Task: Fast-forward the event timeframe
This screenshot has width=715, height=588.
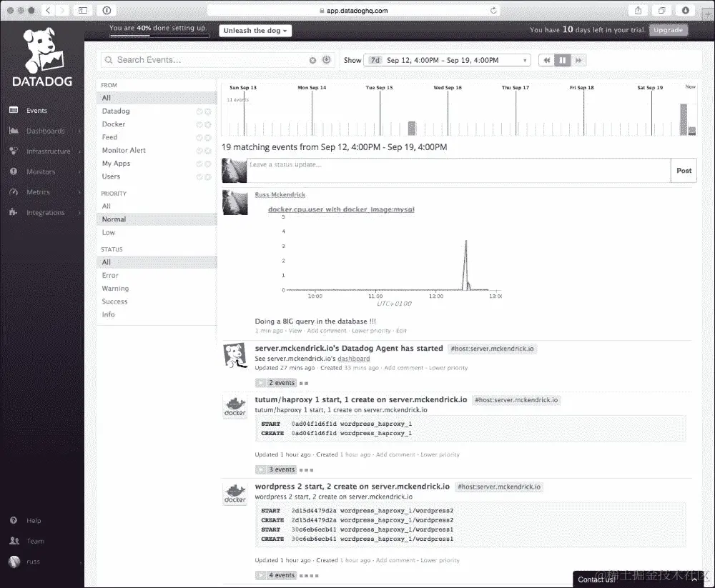Action: click(578, 60)
